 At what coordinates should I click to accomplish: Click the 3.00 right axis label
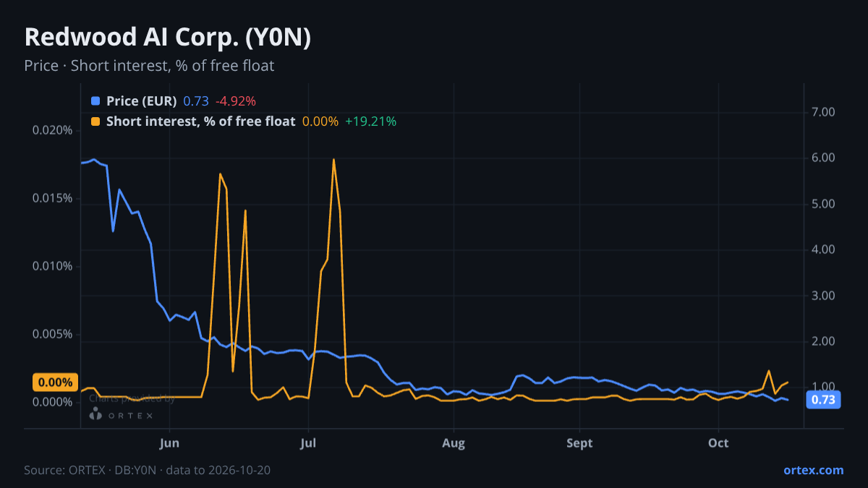[824, 296]
